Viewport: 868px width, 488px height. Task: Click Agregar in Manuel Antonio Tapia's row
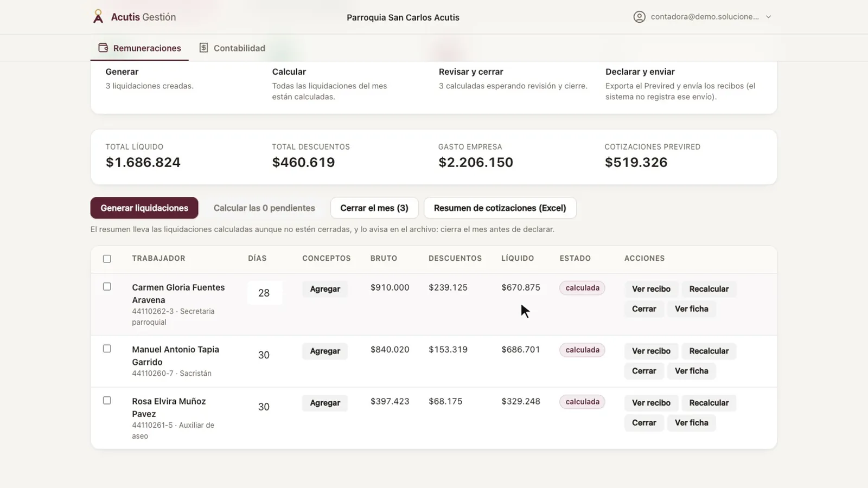coord(325,351)
